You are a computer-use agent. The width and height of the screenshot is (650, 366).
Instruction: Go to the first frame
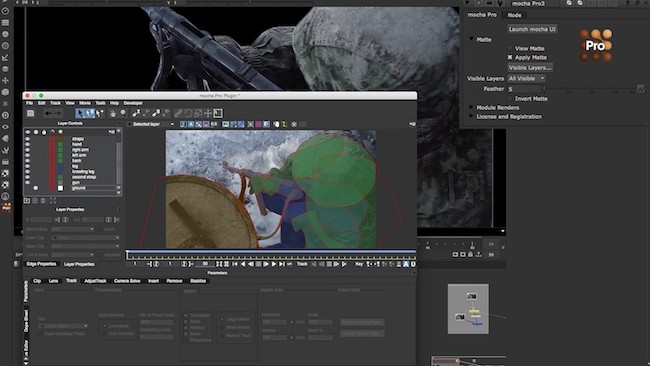[235, 264]
